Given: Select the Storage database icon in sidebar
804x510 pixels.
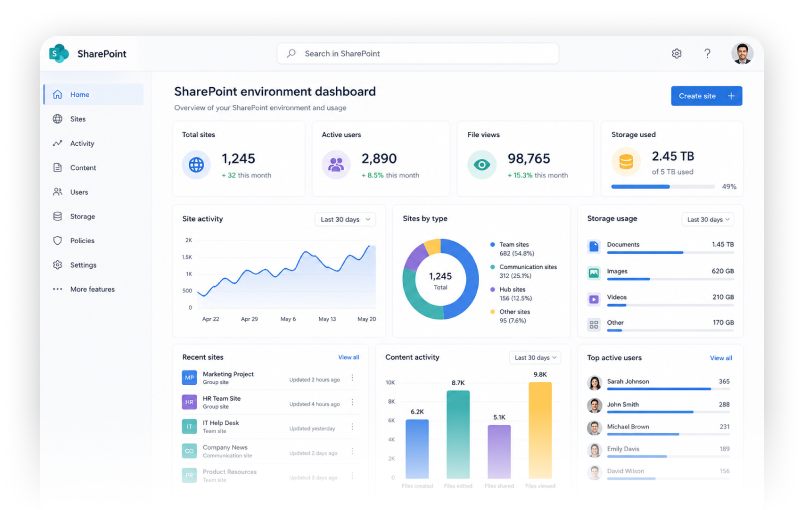Looking at the screenshot, I should [57, 216].
